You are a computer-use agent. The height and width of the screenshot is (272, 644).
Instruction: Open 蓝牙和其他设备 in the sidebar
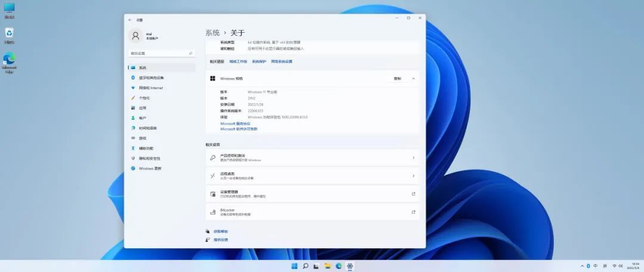coord(162,78)
